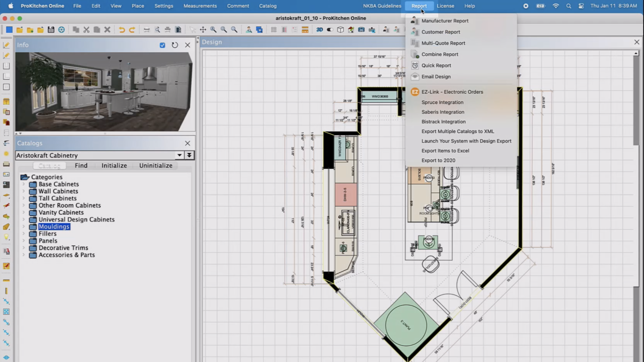Refresh the Info panel preview
The image size is (644, 362).
175,45
